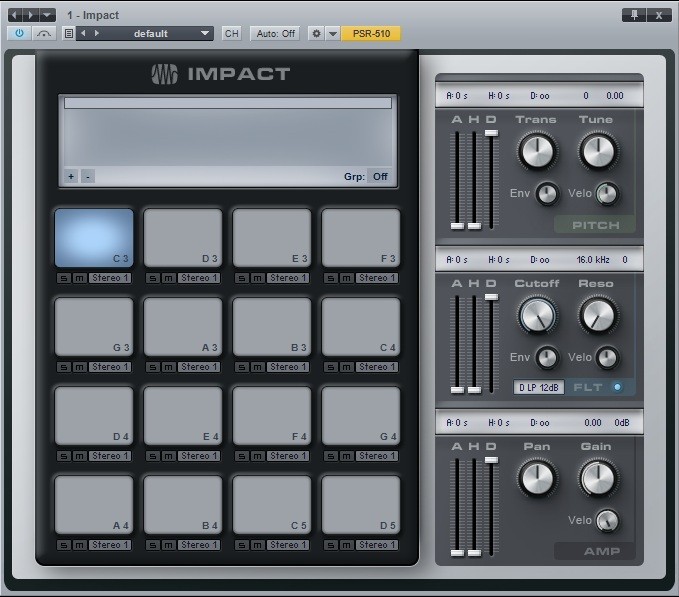Open the Stereo 1 output menu for G 4
This screenshot has width=679, height=597.
click(x=377, y=456)
